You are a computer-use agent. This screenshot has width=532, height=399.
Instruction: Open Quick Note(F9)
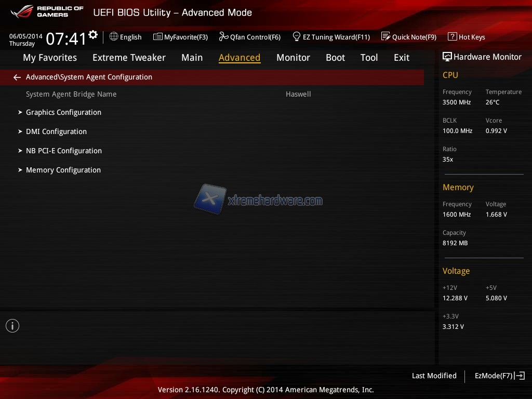[x=409, y=37]
